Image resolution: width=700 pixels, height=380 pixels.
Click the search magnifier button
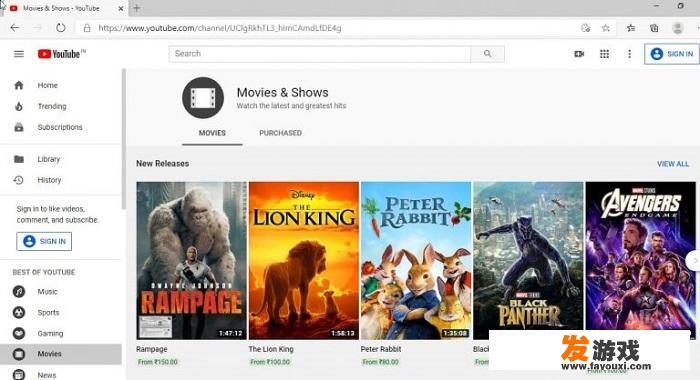(x=488, y=54)
